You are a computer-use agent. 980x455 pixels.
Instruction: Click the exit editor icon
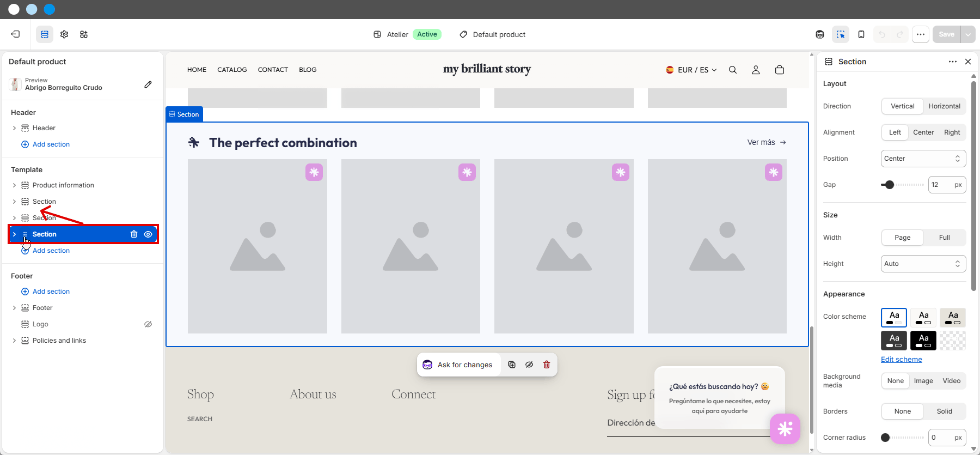15,34
